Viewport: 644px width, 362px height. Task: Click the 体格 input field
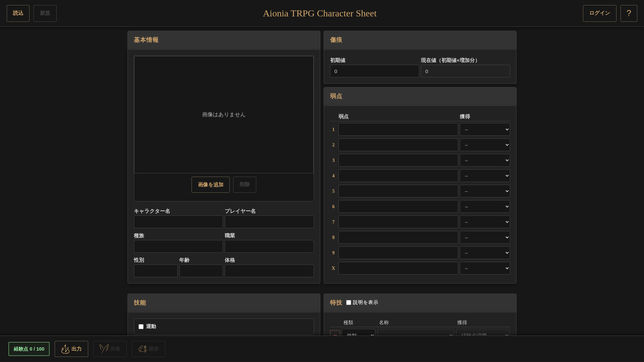(x=269, y=271)
